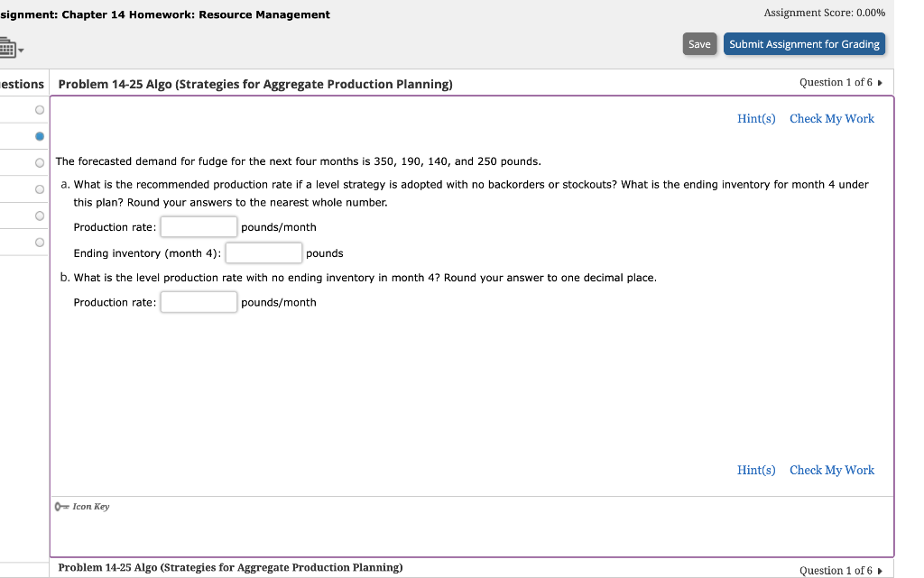Click the Icon Key symbol at bottom
This screenshot has height=578, width=924.
point(61,506)
